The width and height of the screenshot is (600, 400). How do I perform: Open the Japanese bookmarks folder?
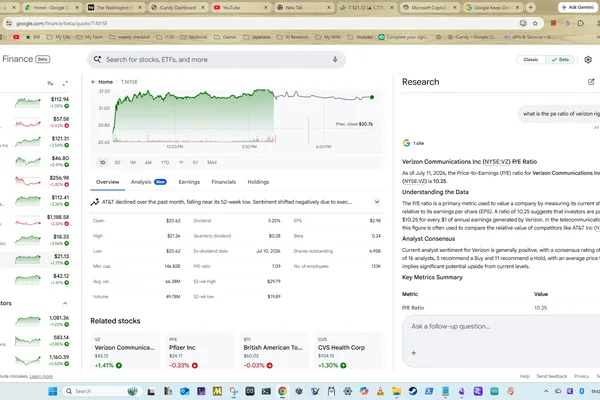(x=257, y=37)
